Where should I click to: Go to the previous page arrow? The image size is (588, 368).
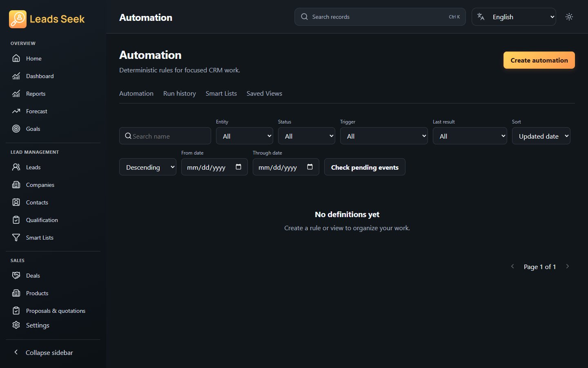pos(512,266)
